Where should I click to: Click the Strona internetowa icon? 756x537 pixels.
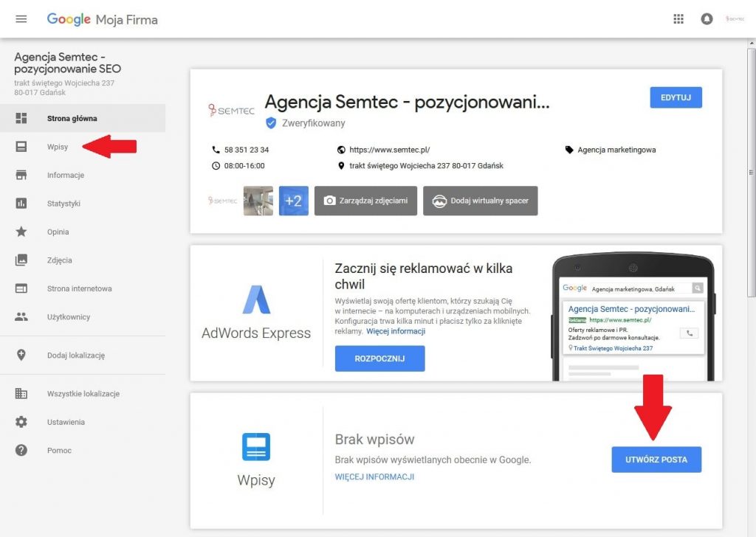click(21, 288)
